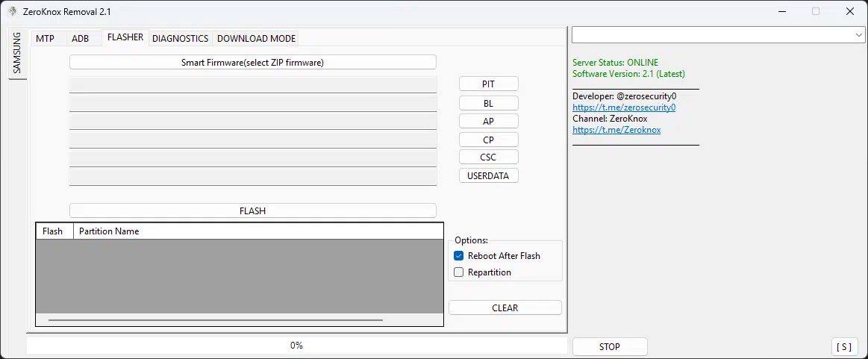Image resolution: width=868 pixels, height=359 pixels.
Task: Click the 0% progress bar
Action: (297, 346)
